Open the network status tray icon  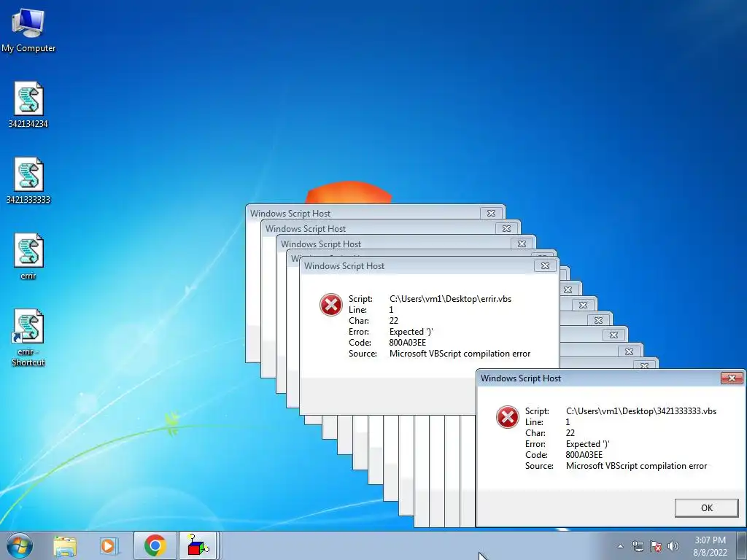click(x=638, y=546)
